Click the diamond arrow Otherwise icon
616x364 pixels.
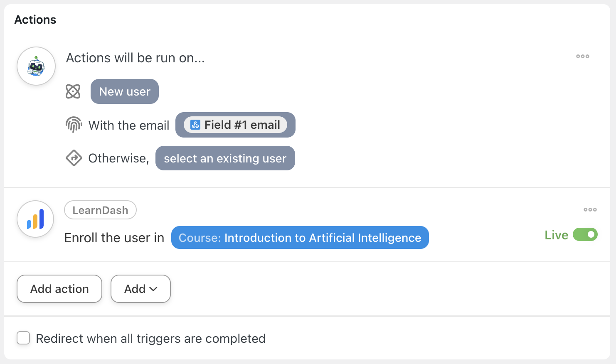(74, 158)
